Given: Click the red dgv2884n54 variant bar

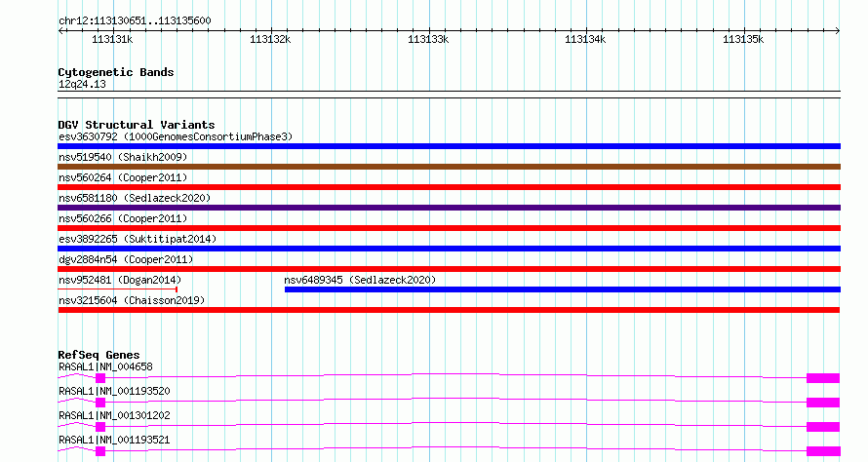Looking at the screenshot, I should click(x=449, y=269).
